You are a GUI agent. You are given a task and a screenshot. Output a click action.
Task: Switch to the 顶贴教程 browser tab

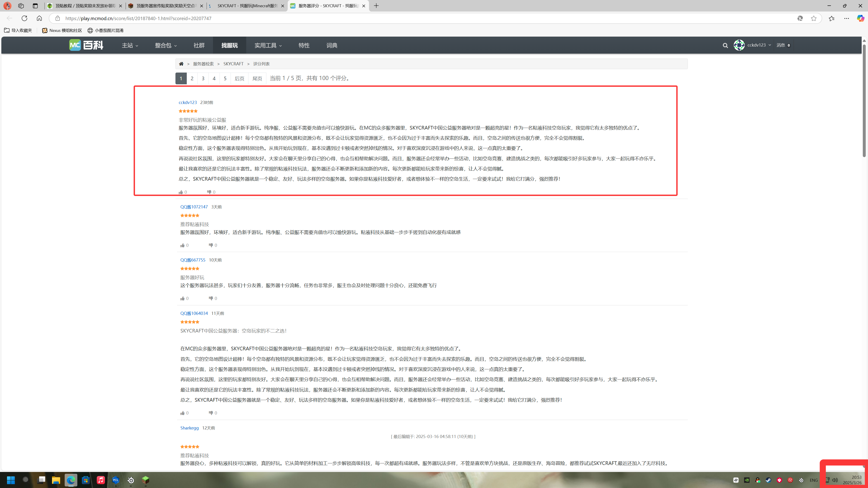85,6
